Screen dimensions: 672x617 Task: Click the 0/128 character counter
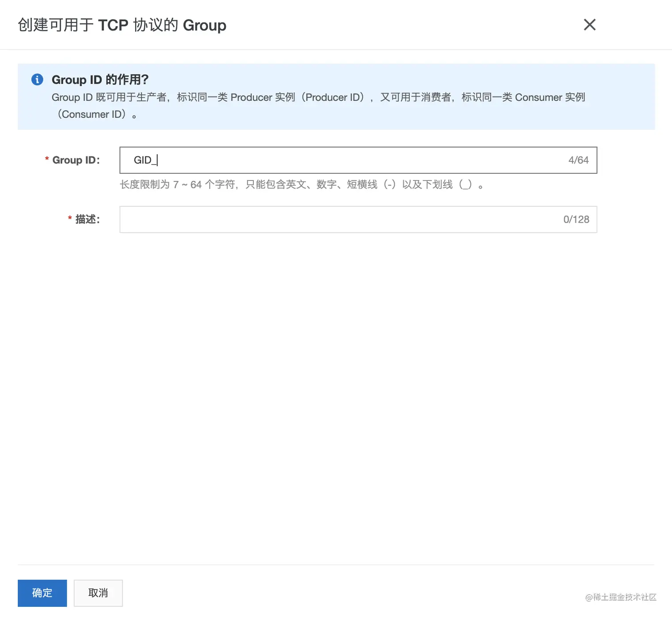point(576,219)
